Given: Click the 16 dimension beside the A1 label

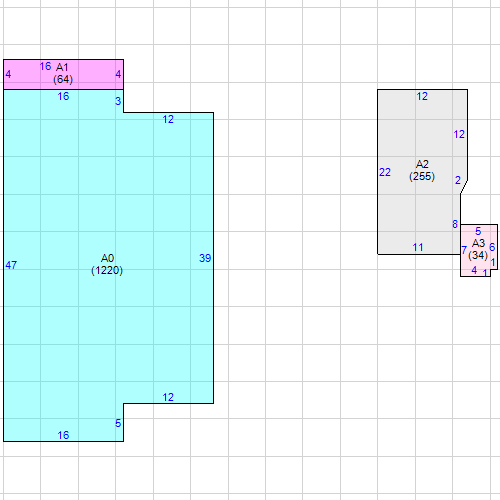Looking at the screenshot, I should pyautogui.click(x=45, y=67).
